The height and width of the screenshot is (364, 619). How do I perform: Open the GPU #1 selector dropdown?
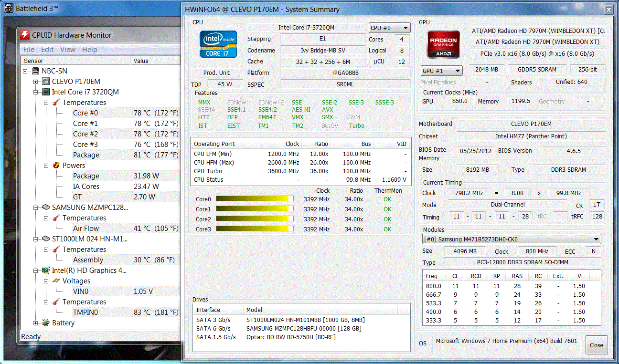pos(442,71)
